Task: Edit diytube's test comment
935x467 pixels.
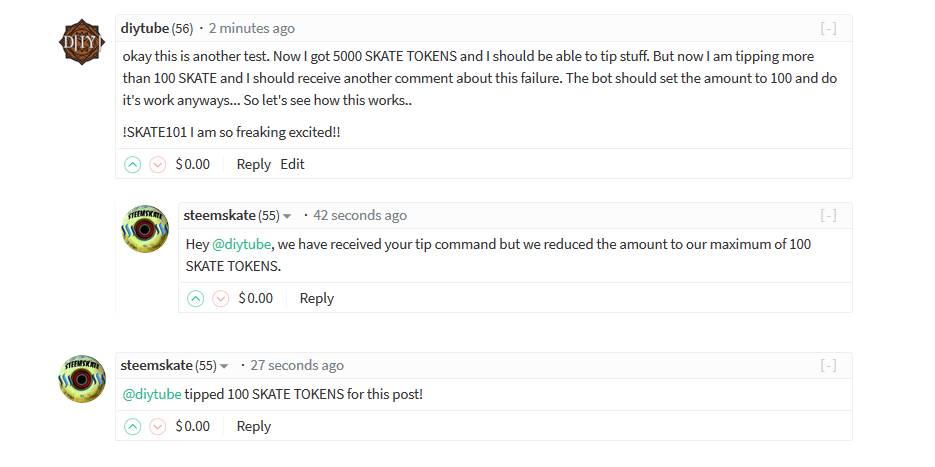Action: (x=292, y=164)
